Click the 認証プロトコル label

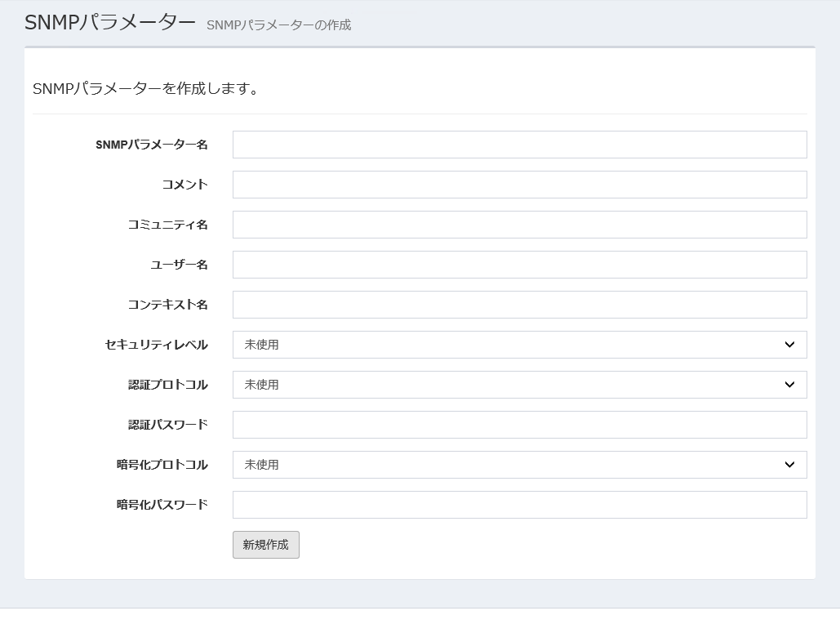167,385
